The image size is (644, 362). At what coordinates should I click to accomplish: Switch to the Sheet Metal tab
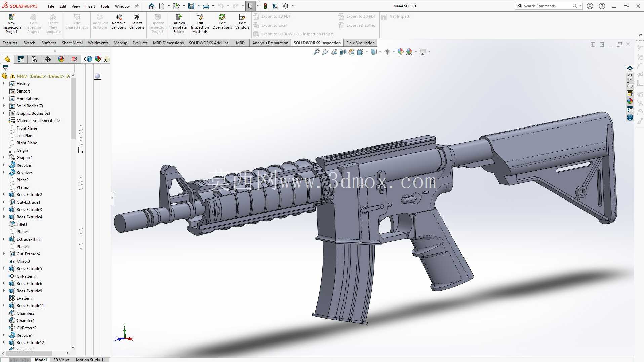(72, 43)
